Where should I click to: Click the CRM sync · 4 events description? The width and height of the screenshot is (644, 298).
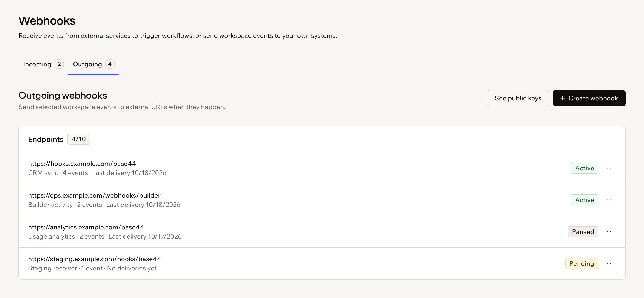[x=97, y=173]
